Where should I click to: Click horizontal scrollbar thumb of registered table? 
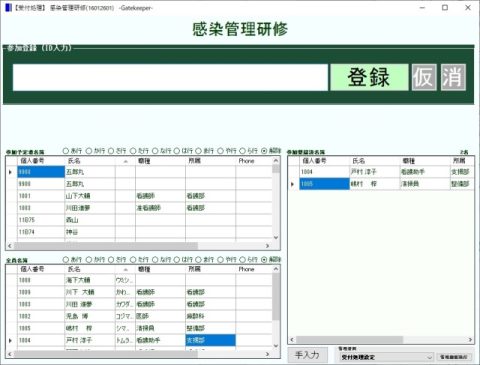[349, 340]
